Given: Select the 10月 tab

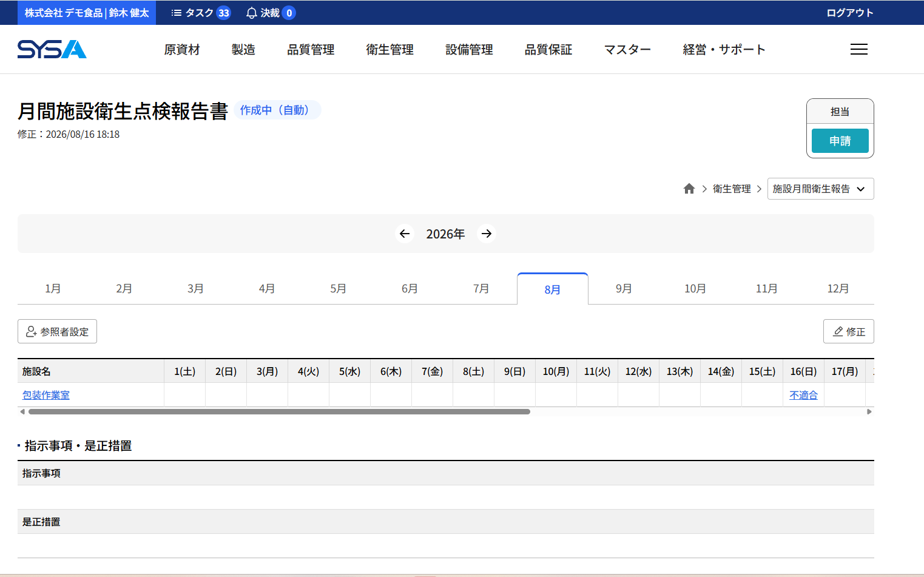Looking at the screenshot, I should click(695, 289).
